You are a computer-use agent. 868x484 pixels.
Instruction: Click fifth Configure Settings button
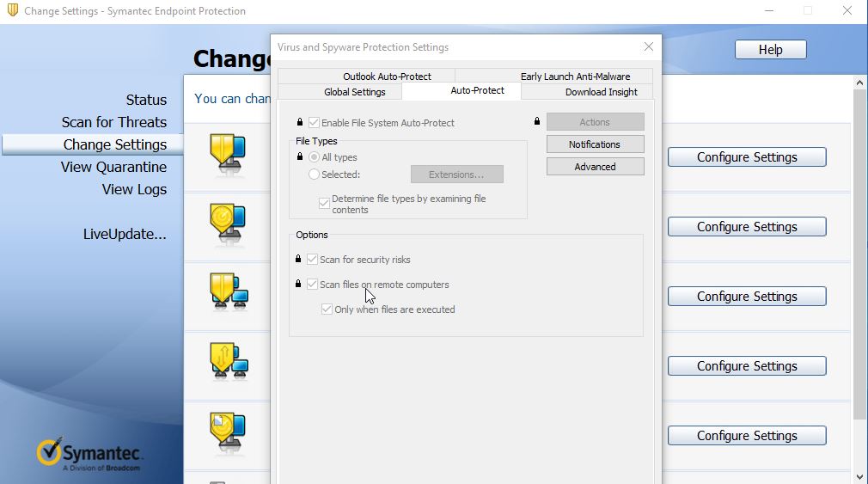pos(747,436)
